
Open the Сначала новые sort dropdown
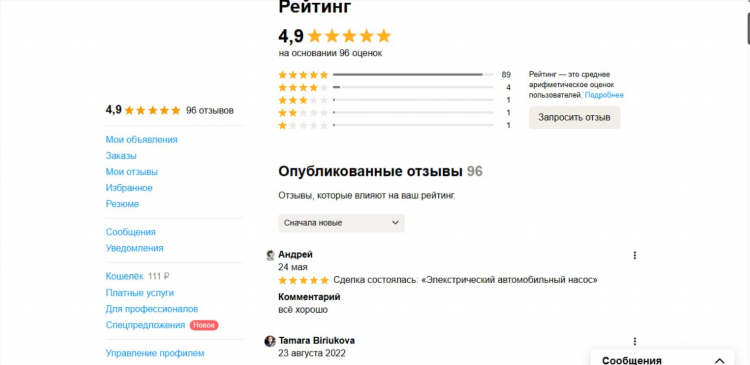coord(341,223)
